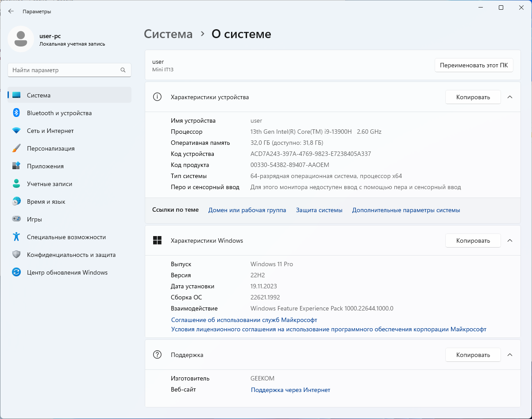Open Bluetooth и устройства settings
The width and height of the screenshot is (532, 419).
pyautogui.click(x=69, y=113)
